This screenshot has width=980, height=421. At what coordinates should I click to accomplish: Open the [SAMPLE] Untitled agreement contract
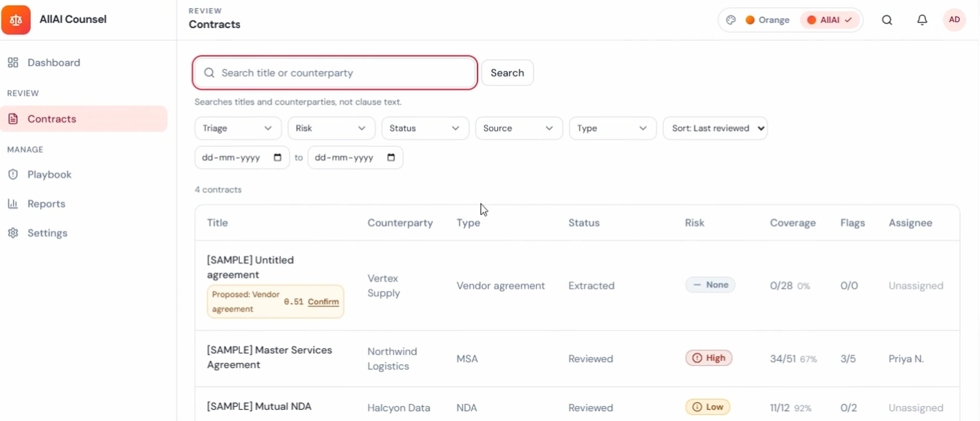click(x=250, y=267)
